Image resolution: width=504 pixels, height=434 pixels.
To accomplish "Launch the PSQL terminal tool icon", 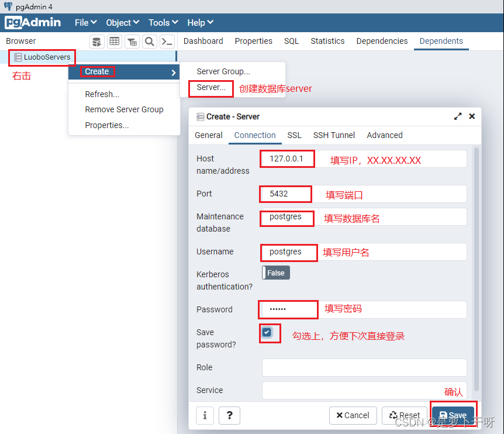I will (x=167, y=42).
